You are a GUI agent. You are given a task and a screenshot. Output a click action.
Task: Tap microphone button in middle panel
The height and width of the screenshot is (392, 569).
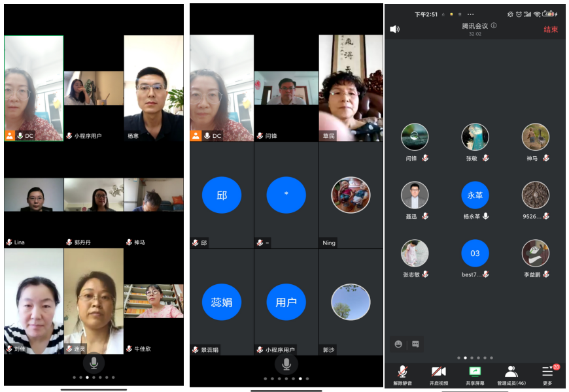click(x=286, y=363)
